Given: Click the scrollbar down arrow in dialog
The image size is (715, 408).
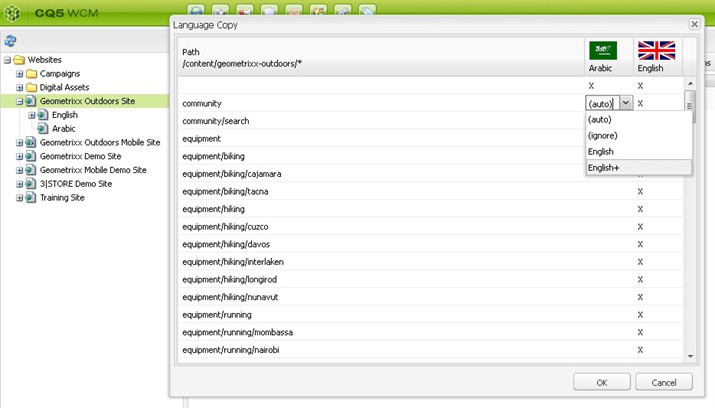Looking at the screenshot, I should (x=689, y=355).
